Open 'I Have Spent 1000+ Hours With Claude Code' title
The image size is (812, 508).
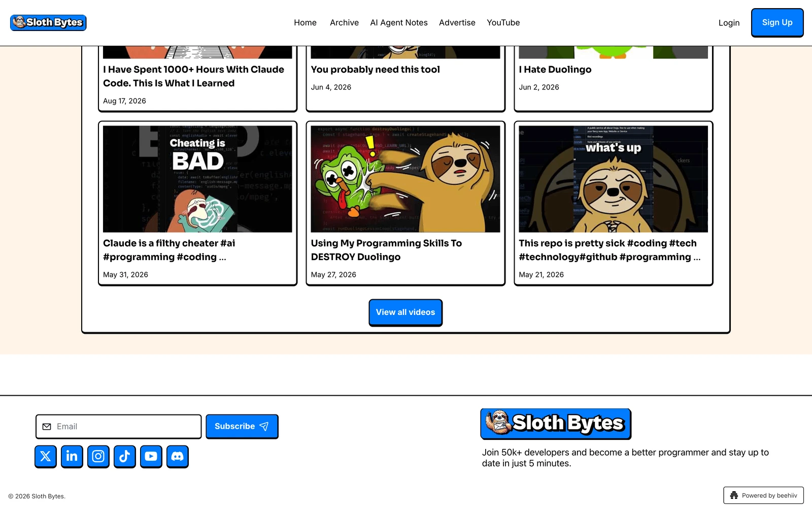pyautogui.click(x=193, y=76)
